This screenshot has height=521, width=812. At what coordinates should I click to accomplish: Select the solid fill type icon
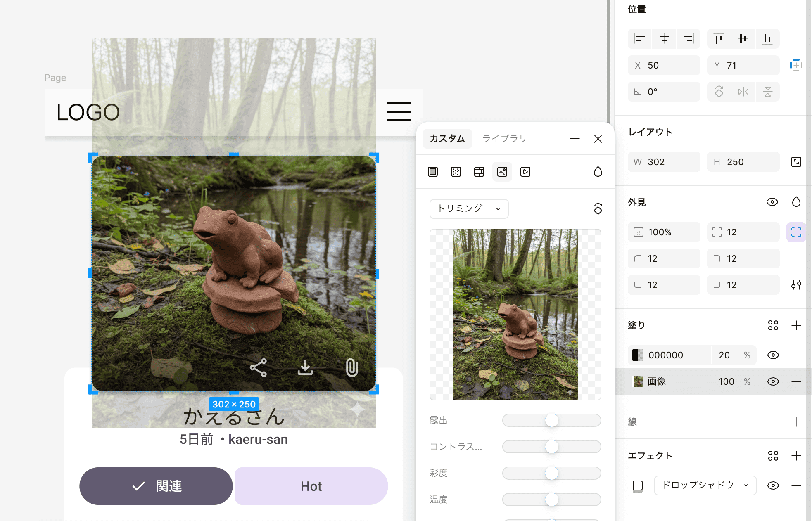433,172
